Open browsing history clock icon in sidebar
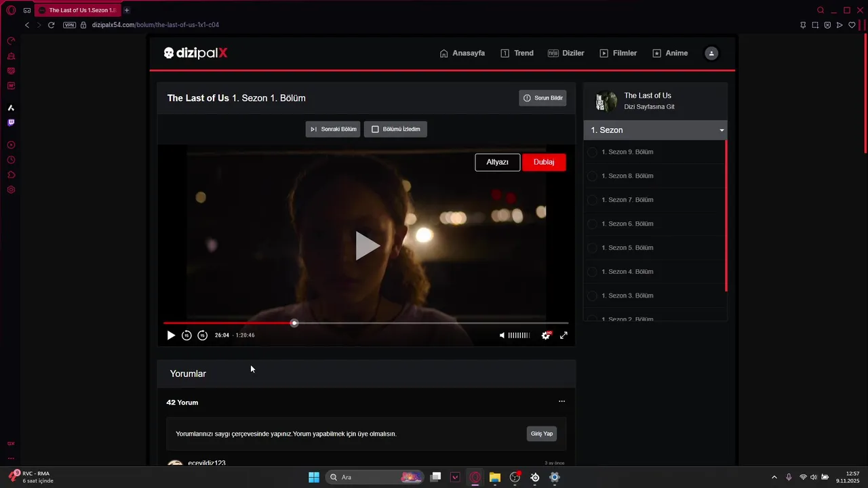Image resolution: width=868 pixels, height=488 pixels. click(11, 160)
